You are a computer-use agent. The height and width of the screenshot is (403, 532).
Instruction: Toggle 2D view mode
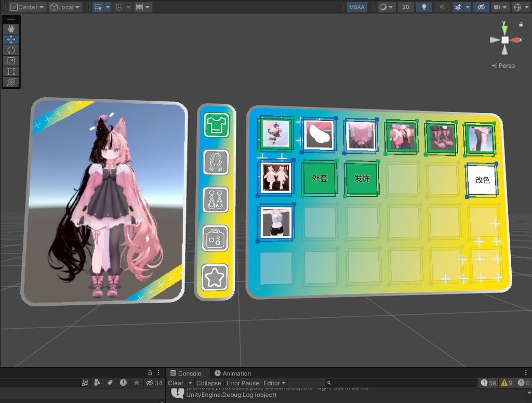click(x=406, y=7)
